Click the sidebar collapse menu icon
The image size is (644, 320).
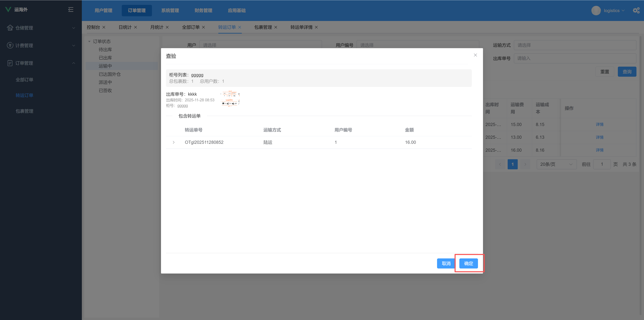[71, 10]
